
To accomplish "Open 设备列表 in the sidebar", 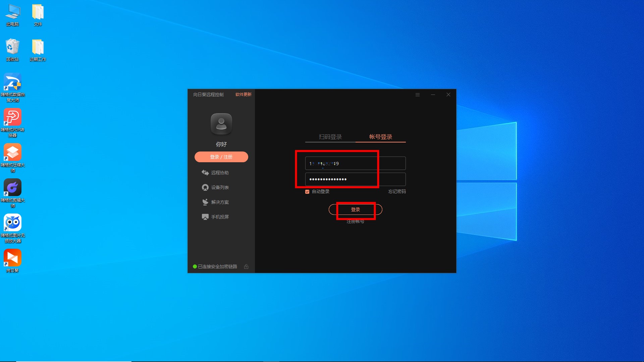I will [x=215, y=187].
